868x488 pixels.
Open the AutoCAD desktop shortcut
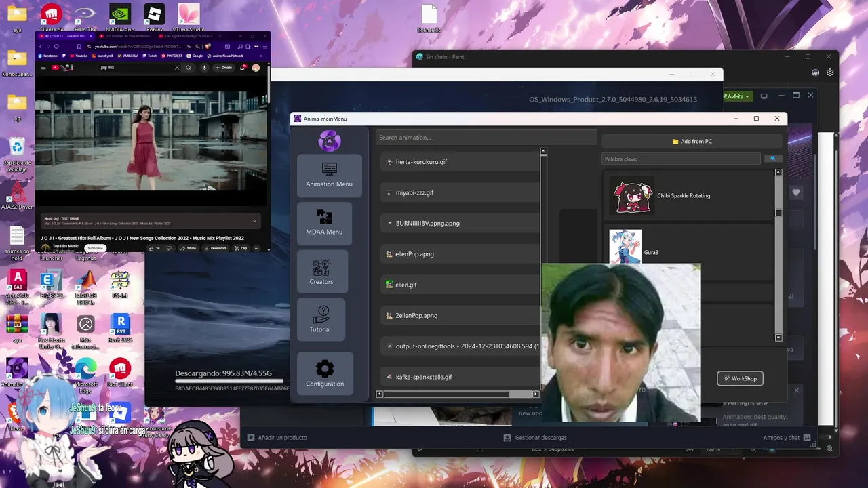point(17,288)
